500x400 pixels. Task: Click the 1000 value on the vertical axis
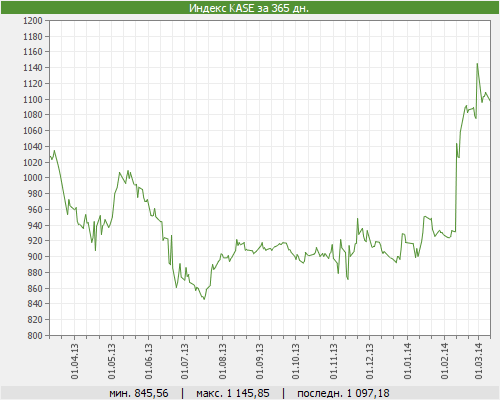click(33, 178)
